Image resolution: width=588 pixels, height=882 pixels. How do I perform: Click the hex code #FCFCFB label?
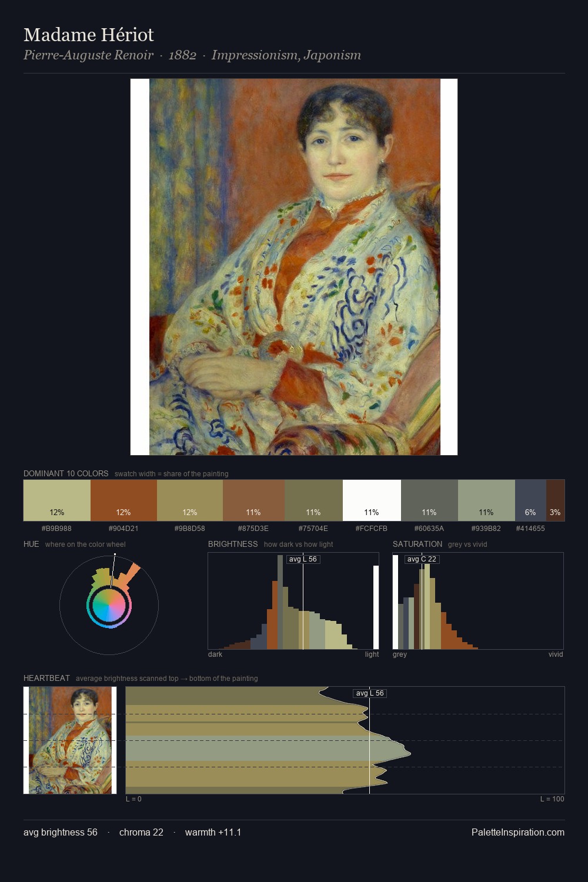coord(372,528)
